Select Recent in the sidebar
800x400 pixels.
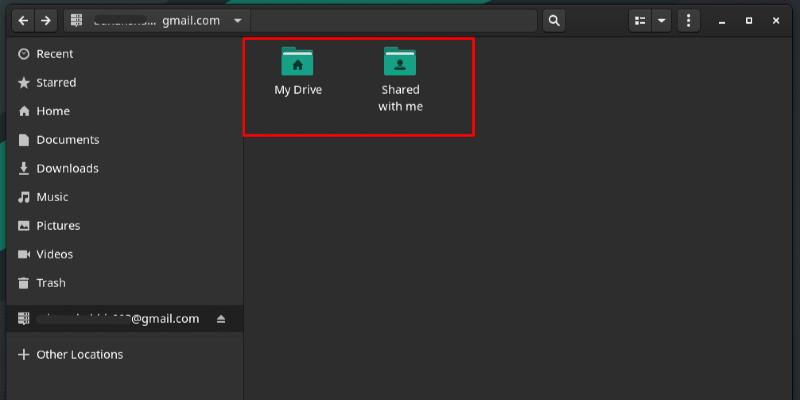[x=55, y=54]
